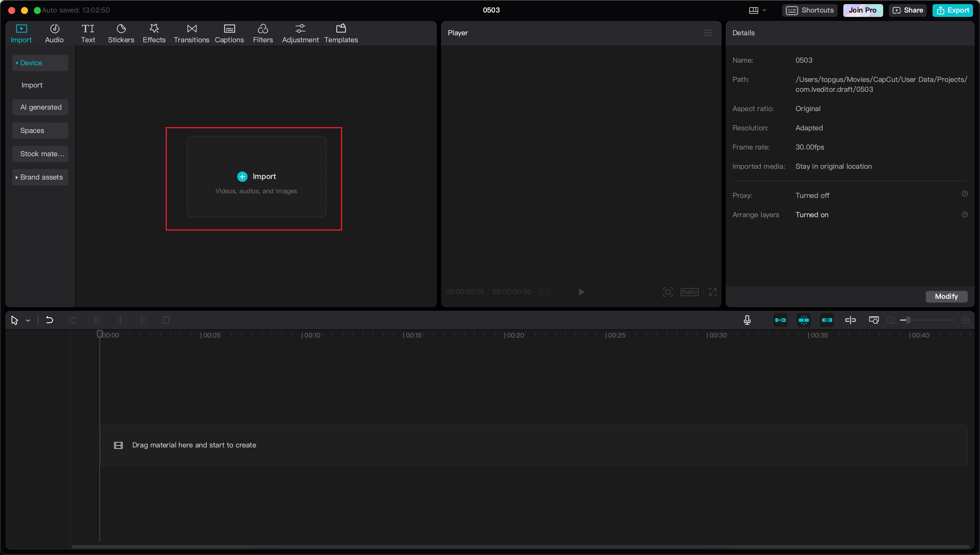Open the Stickers panel
The image size is (980, 555).
point(120,32)
